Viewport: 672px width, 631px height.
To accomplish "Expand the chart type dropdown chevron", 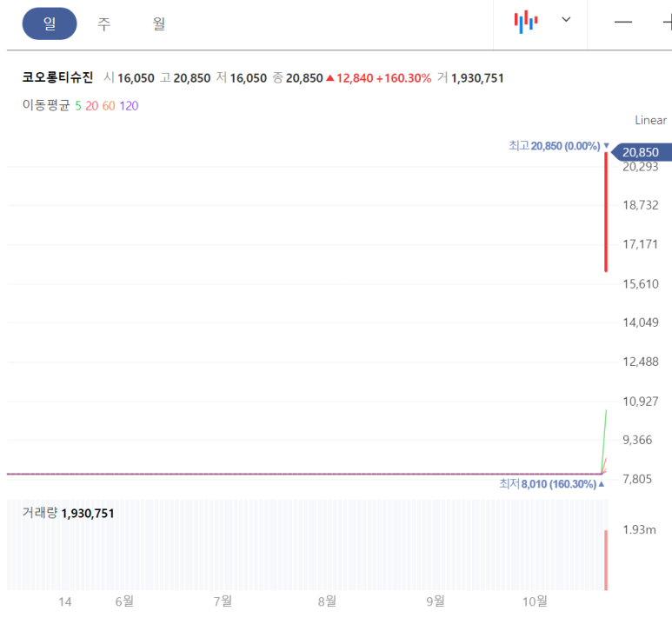I will point(566,19).
